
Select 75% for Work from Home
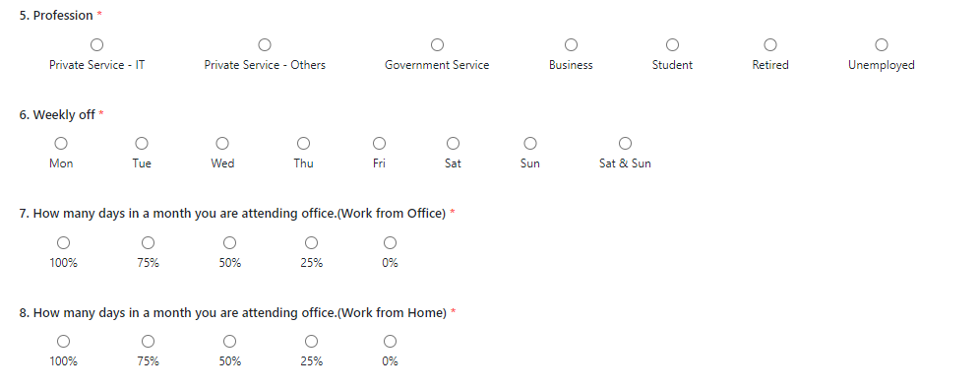[149, 342]
